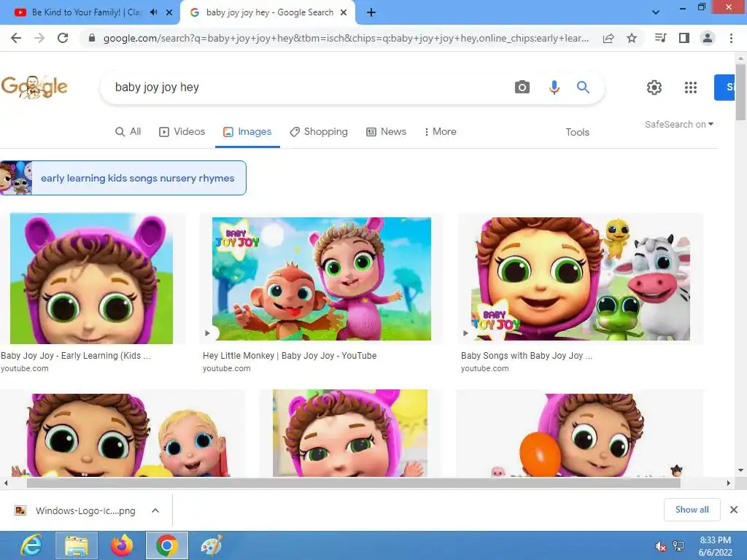Open the Chrome three-dot menu
This screenshot has height=560, width=747.
(x=731, y=38)
